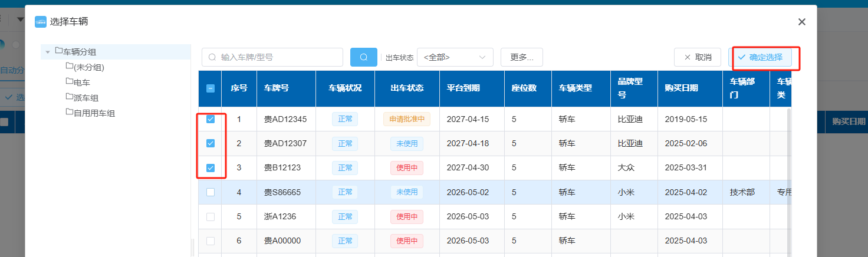Click the 派车组 folder icon

click(x=70, y=97)
